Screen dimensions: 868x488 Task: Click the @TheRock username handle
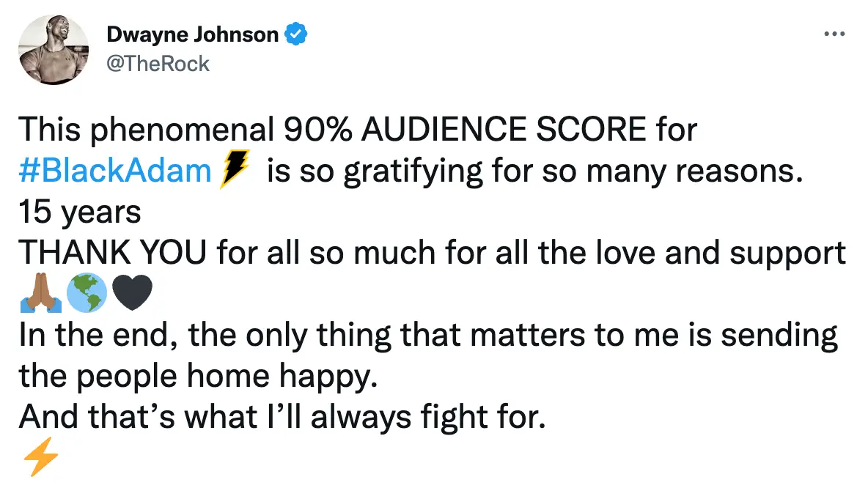pos(157,64)
